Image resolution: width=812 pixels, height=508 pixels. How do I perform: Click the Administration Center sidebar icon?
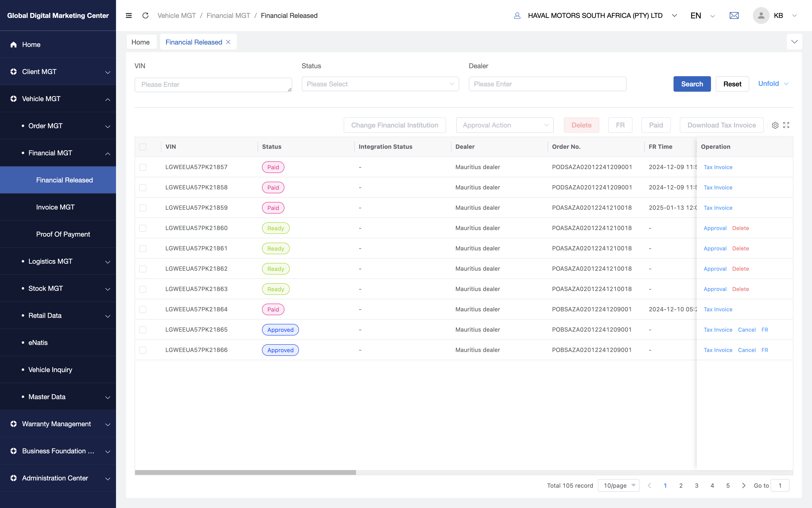[14, 478]
